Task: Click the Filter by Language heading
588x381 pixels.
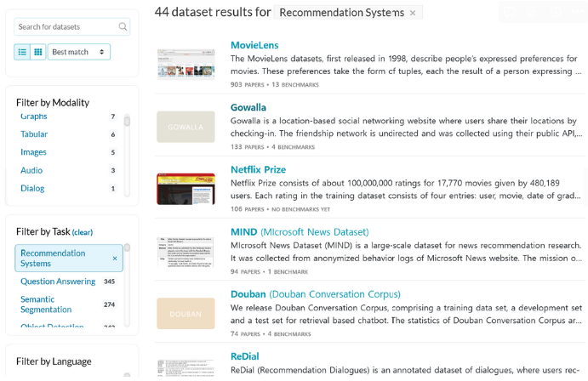Action: pyautogui.click(x=54, y=361)
